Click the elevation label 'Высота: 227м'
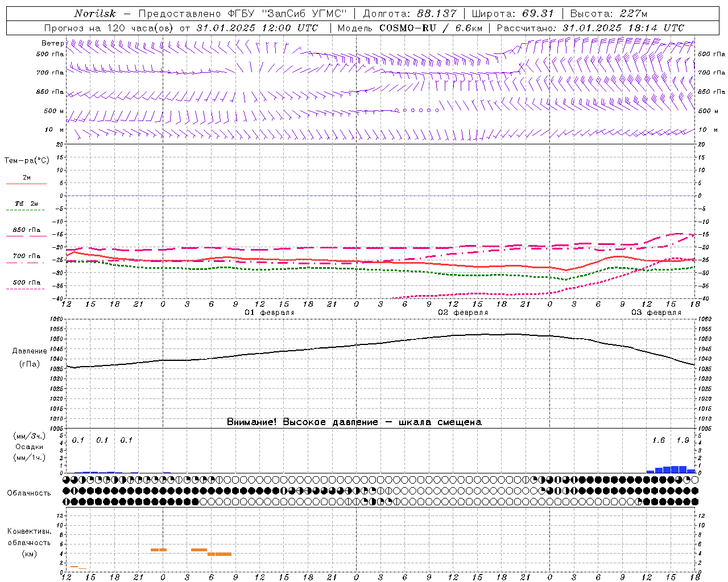The width and height of the screenshot is (728, 582). pyautogui.click(x=609, y=14)
